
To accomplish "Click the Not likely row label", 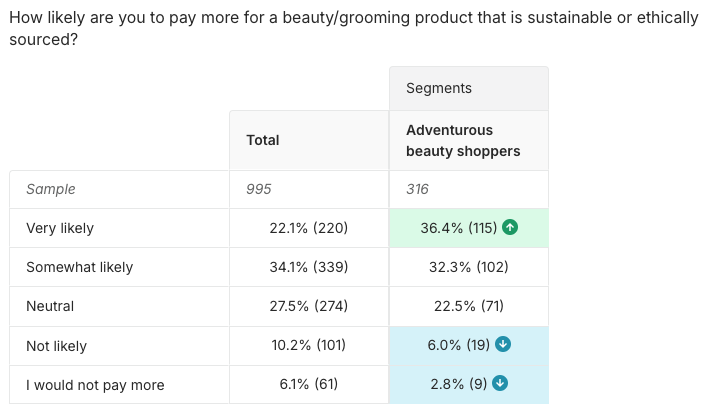I will (56, 346).
